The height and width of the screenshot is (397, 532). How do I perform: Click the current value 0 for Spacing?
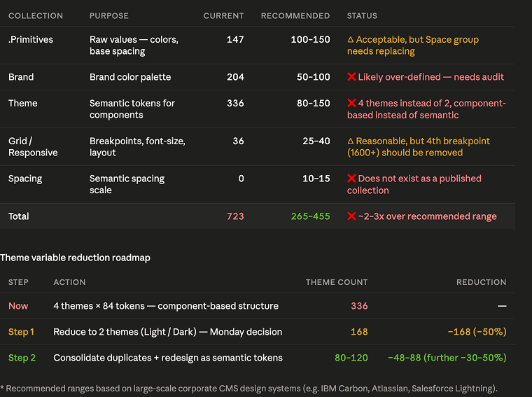point(241,179)
